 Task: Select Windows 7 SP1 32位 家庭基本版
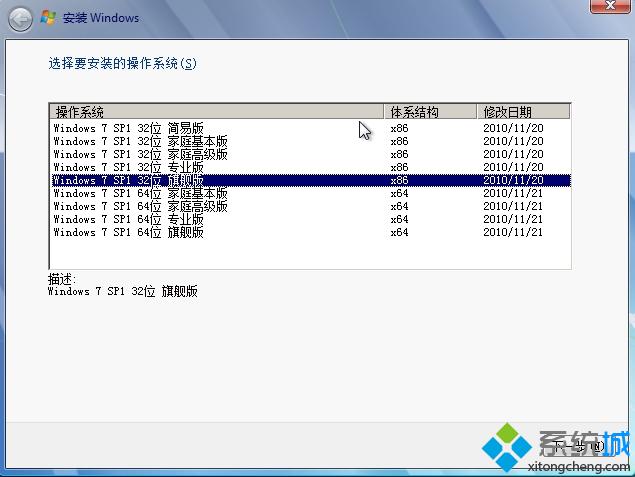coord(311,141)
